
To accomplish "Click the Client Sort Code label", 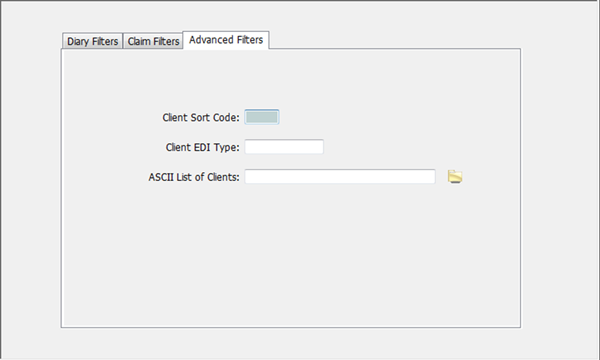I will (x=201, y=117).
